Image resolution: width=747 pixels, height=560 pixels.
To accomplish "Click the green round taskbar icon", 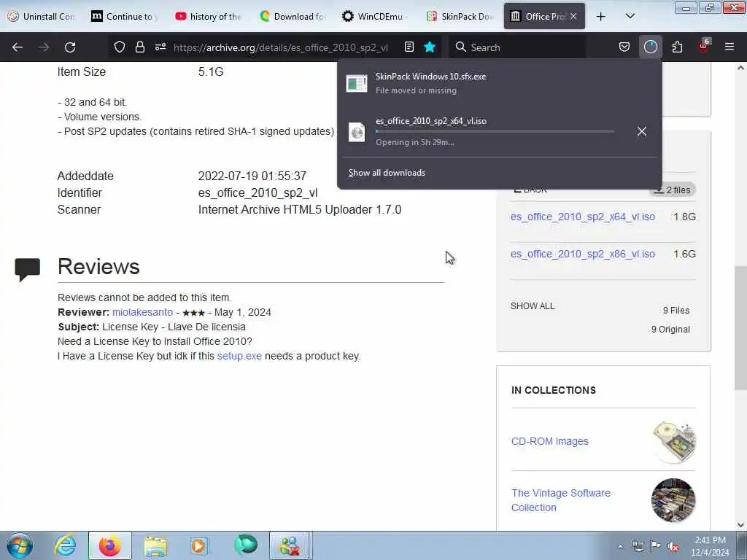I will (x=246, y=545).
